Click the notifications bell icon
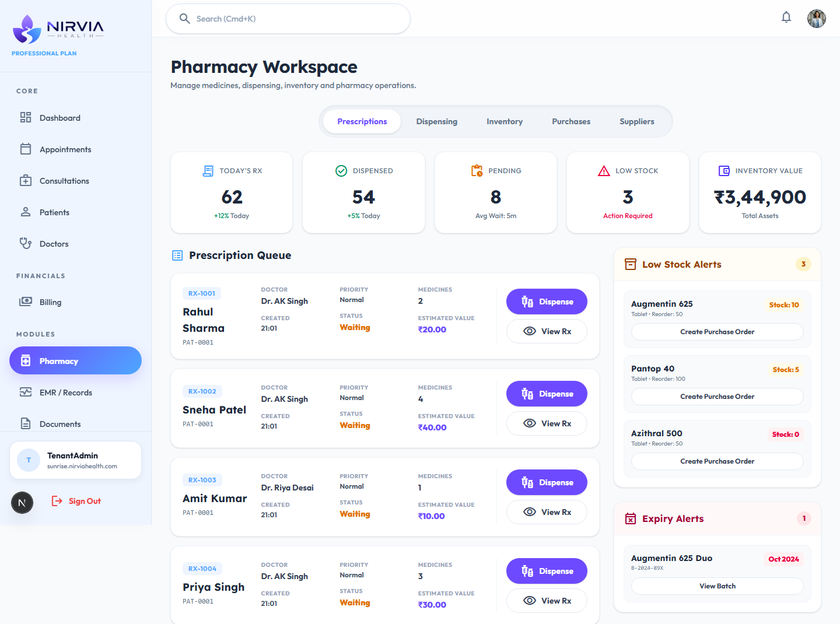Viewport: 840px width, 624px height. click(786, 17)
